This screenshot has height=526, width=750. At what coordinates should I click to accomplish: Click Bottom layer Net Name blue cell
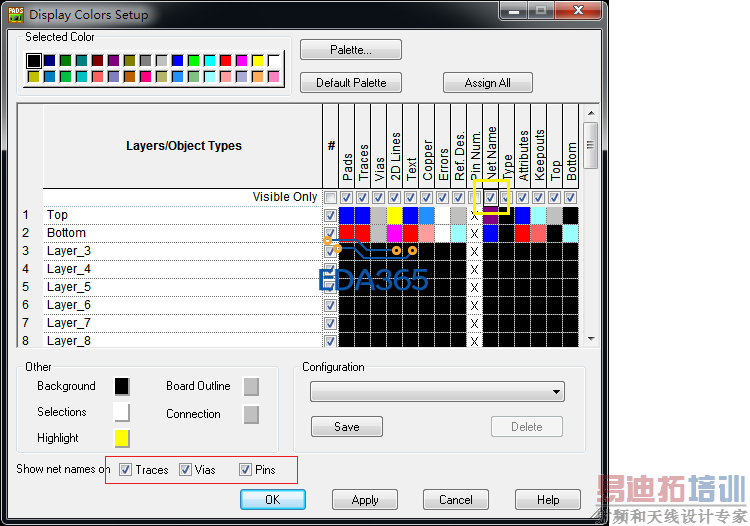[490, 233]
